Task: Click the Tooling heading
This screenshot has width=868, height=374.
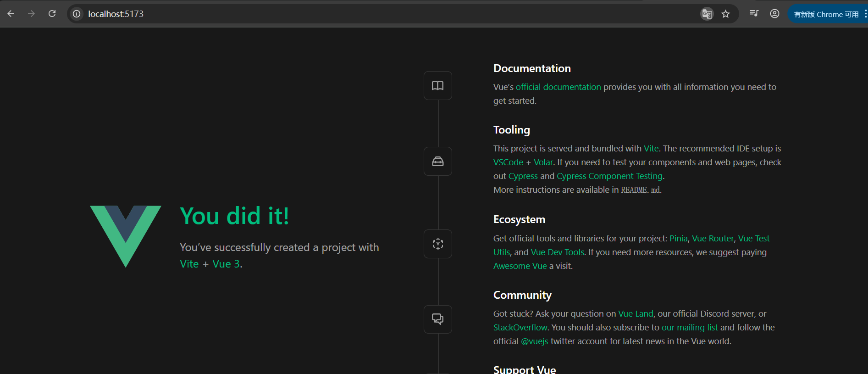Action: pos(512,130)
